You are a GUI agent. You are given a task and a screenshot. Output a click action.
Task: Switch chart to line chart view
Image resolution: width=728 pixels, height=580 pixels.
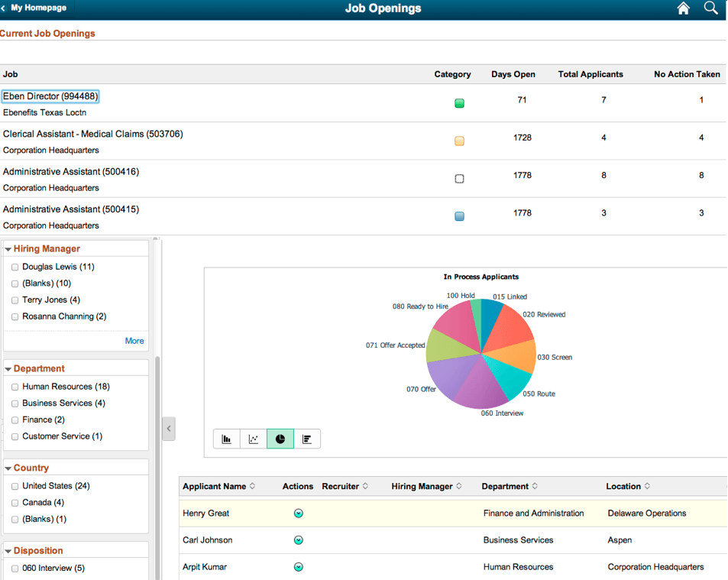[x=254, y=439]
